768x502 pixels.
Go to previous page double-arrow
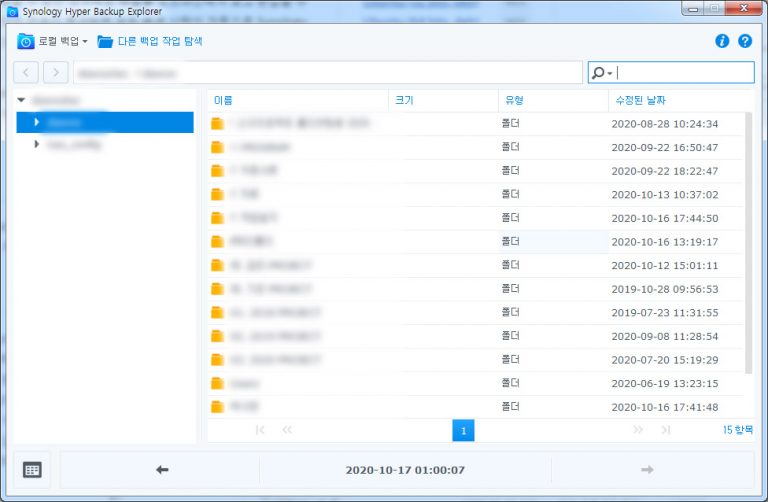(x=287, y=430)
